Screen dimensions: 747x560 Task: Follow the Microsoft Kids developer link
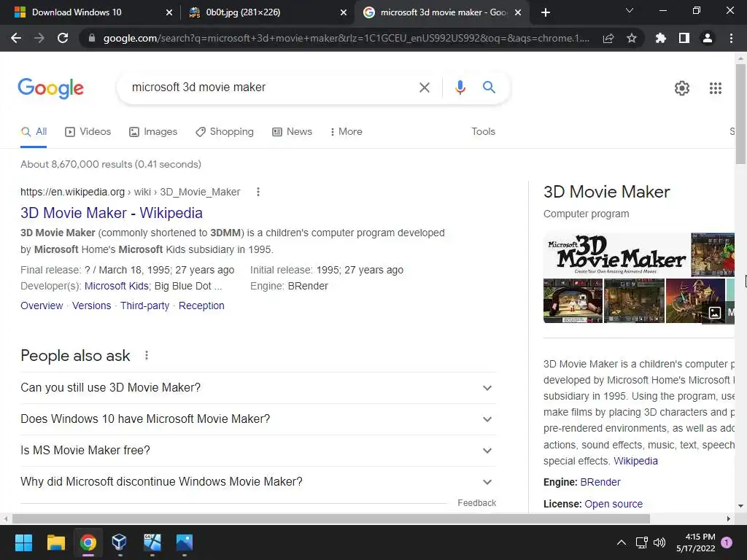(117, 286)
